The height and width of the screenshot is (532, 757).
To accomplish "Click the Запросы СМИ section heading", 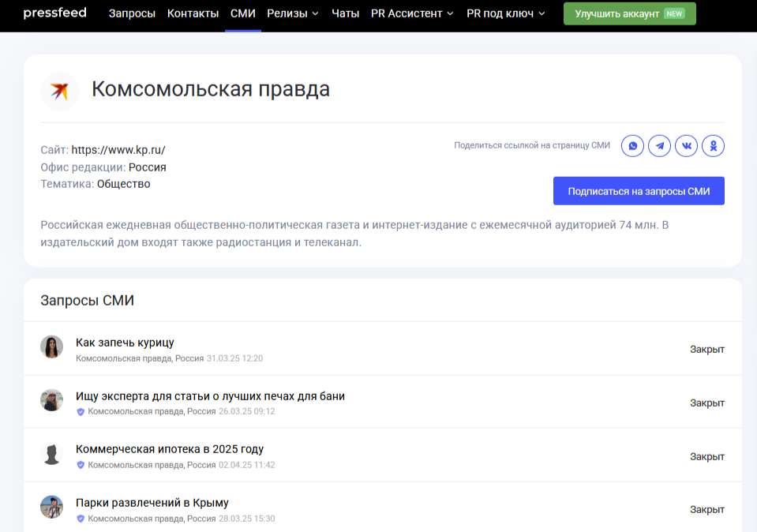I will coord(88,300).
